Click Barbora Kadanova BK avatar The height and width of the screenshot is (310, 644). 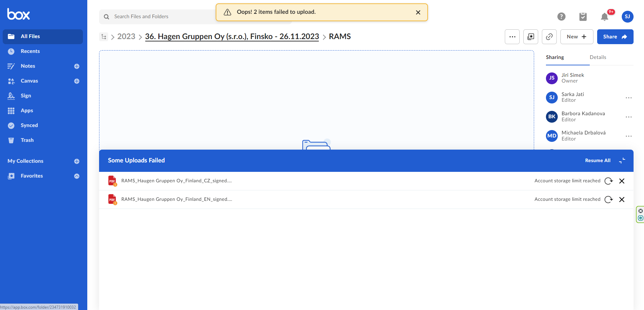coord(552,117)
